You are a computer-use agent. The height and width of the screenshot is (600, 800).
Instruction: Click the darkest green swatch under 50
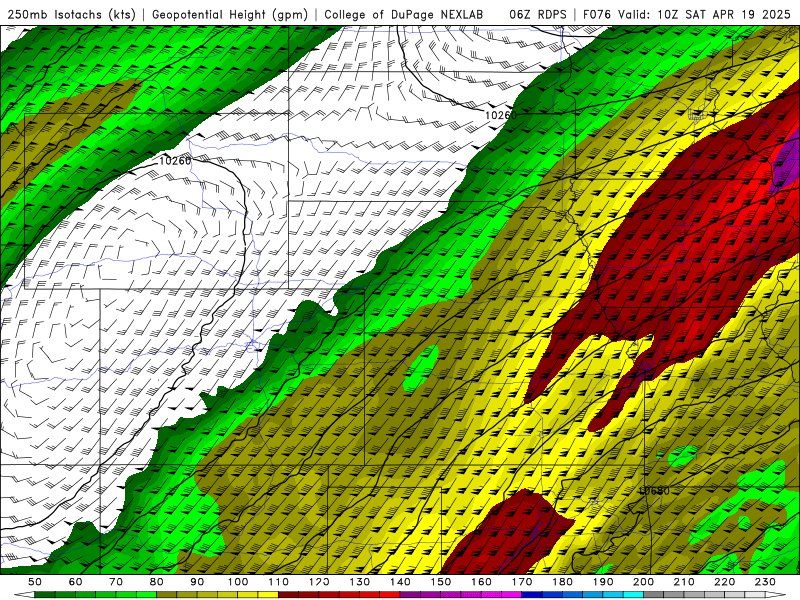45,595
